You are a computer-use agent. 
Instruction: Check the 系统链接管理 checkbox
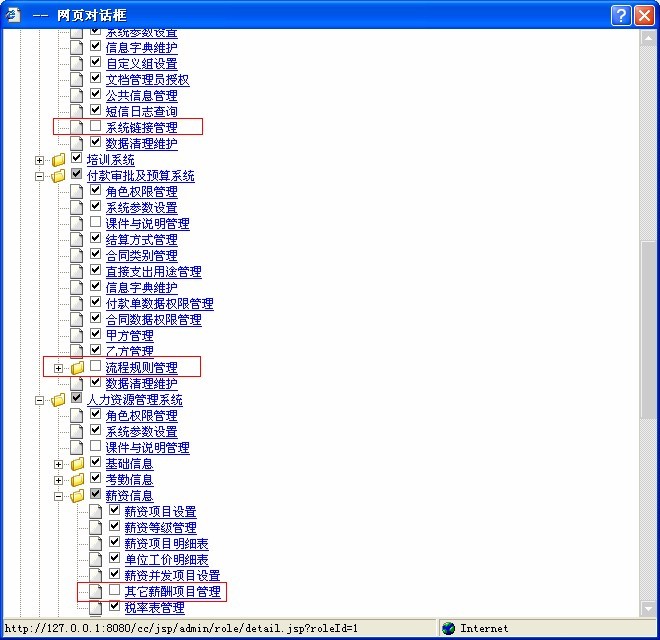96,125
